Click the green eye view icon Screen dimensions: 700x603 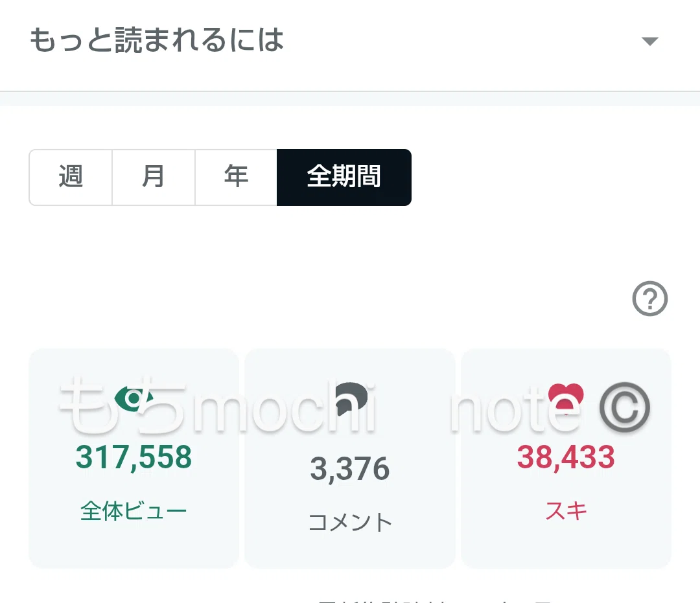click(134, 398)
